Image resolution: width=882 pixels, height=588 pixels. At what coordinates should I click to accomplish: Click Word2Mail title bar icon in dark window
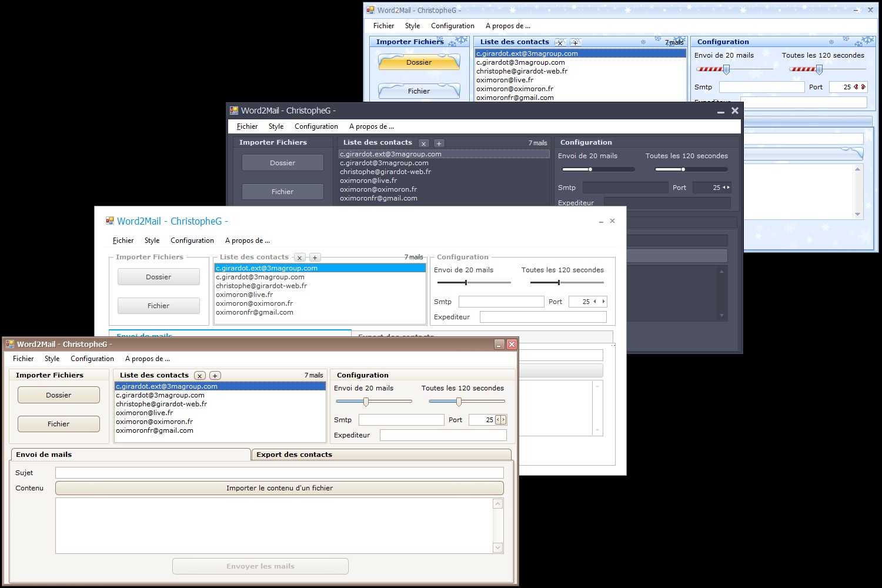[234, 111]
